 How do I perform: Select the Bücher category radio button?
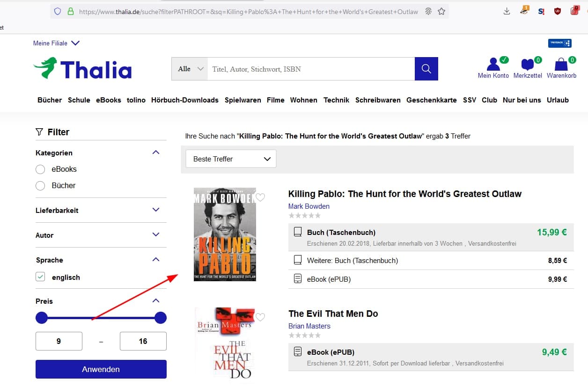point(40,186)
